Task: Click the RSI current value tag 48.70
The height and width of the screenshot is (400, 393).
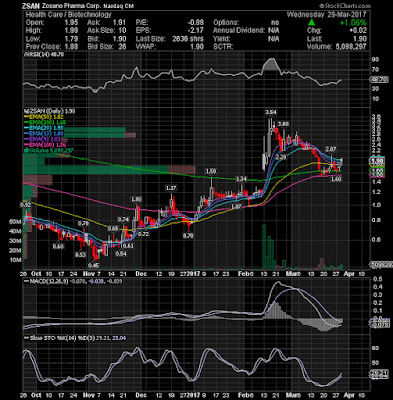Action: [x=379, y=80]
